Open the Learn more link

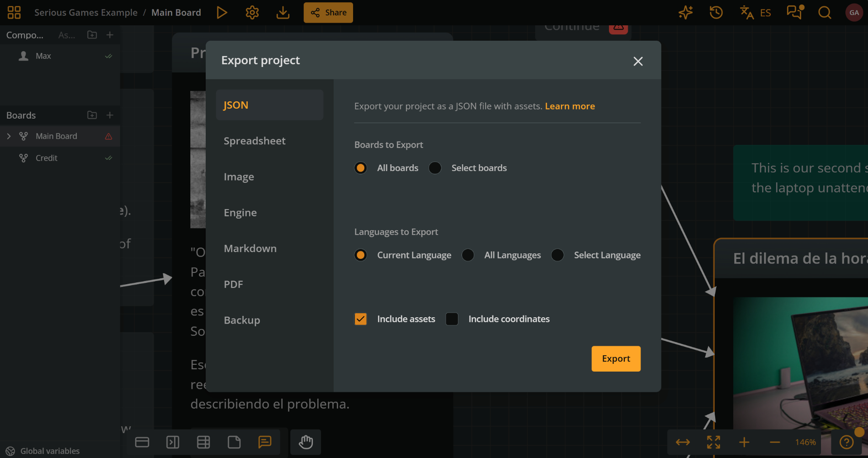570,106
